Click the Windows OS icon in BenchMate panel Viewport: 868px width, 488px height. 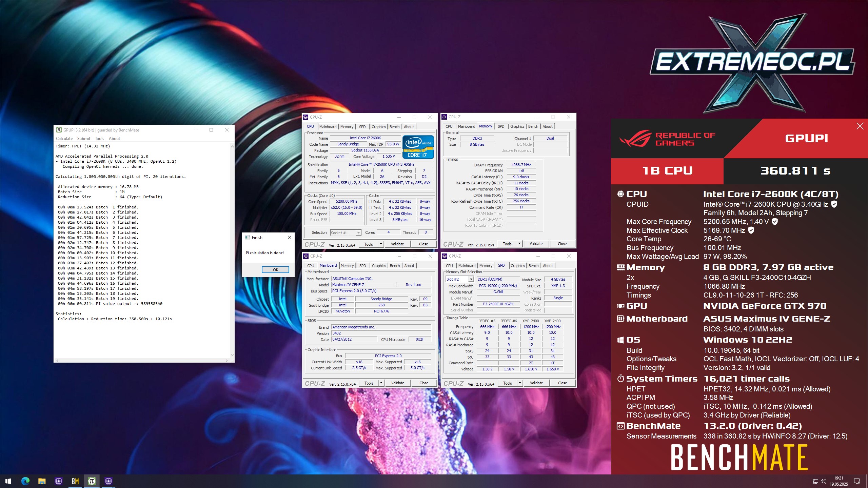point(620,340)
